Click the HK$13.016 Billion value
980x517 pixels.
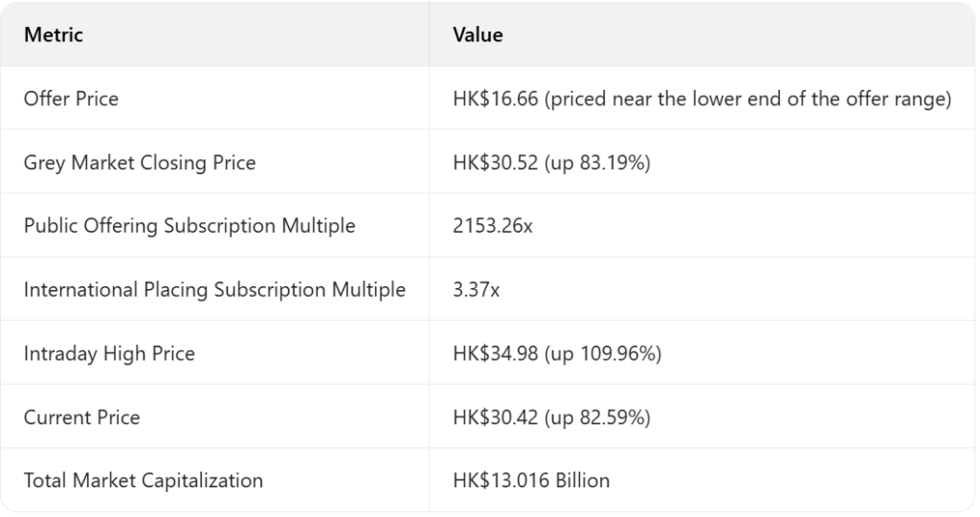(x=531, y=481)
